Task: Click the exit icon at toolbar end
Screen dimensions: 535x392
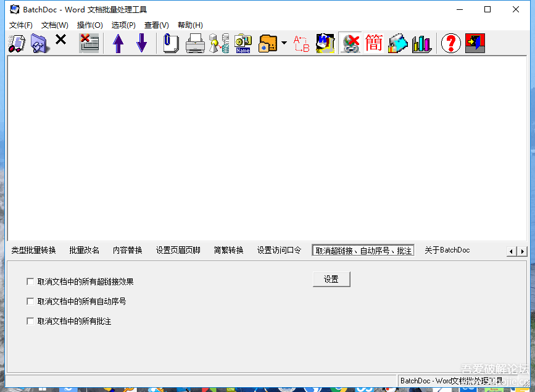Action: [475, 43]
